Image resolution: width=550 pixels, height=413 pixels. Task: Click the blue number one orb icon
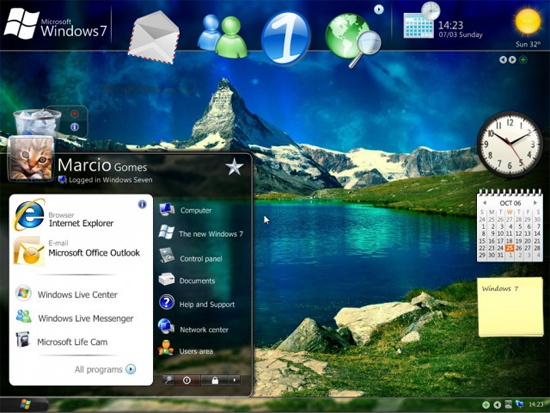pyautogui.click(x=286, y=38)
